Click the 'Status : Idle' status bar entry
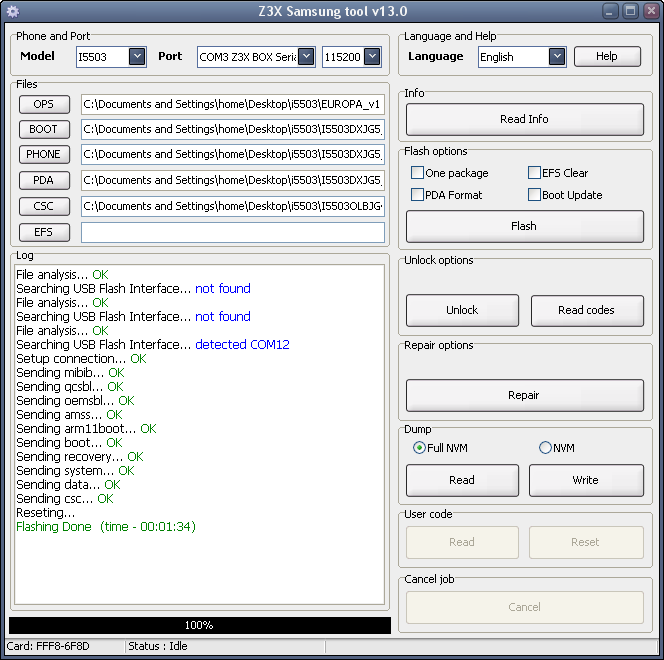664x660 pixels. 158,646
